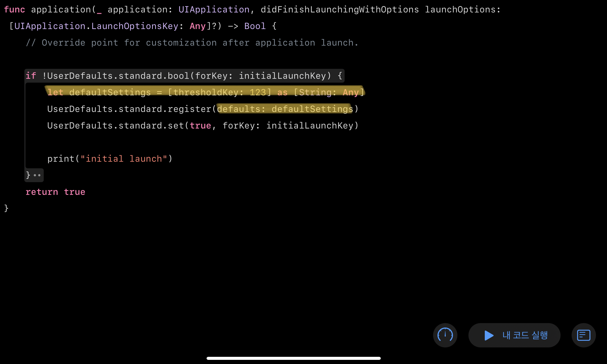
Task: Tap the home indicator bar at bottom
Action: point(293,358)
